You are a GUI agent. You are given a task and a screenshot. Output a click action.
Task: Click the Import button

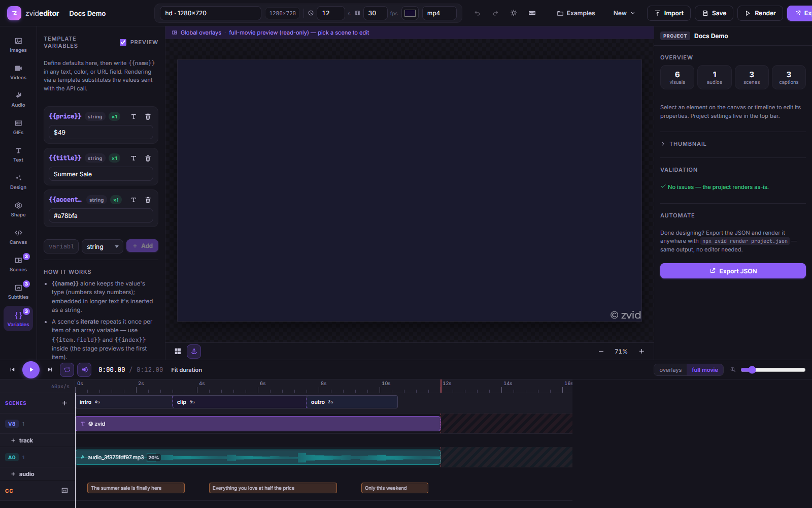tap(669, 13)
